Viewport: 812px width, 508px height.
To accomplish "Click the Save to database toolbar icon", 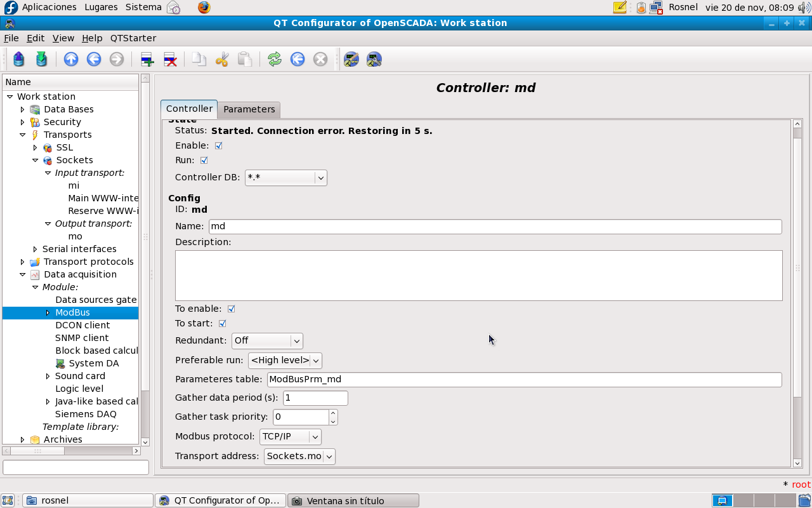I will [42, 60].
